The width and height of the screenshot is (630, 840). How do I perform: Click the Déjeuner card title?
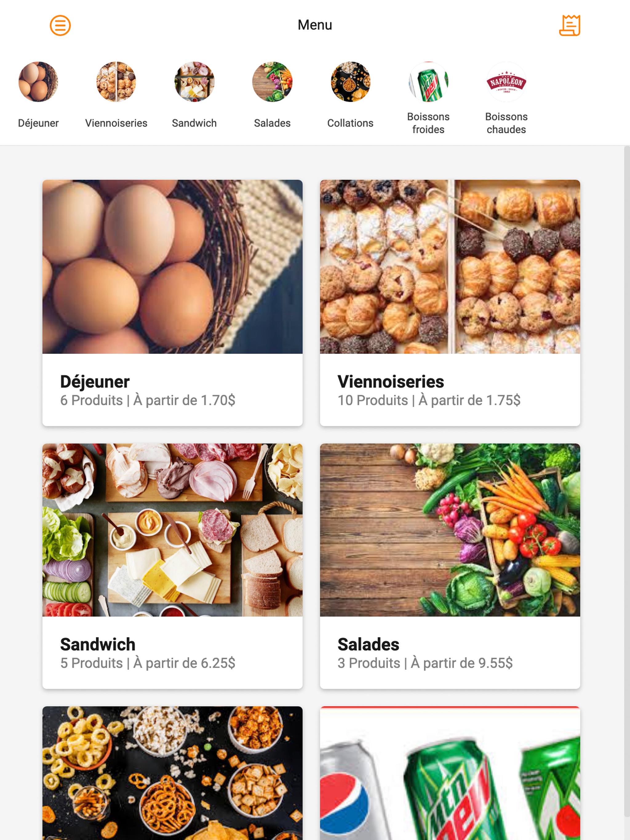(x=95, y=382)
